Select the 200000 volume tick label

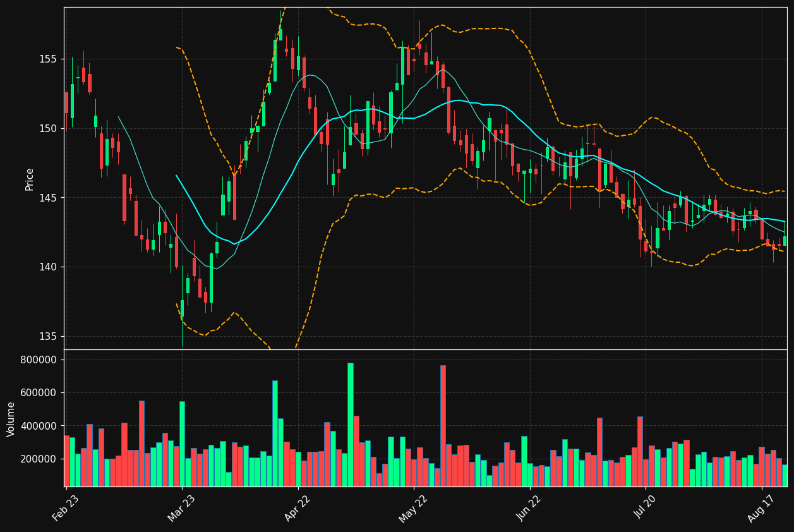pos(39,459)
